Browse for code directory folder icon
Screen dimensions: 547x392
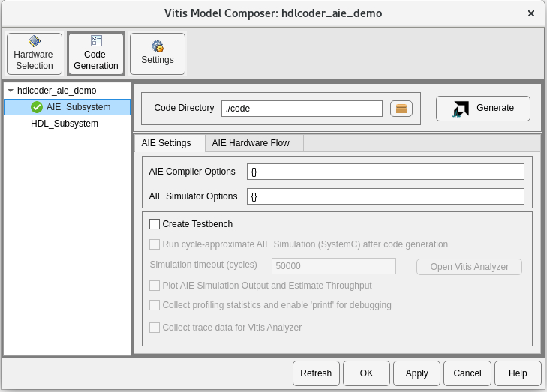(401, 109)
